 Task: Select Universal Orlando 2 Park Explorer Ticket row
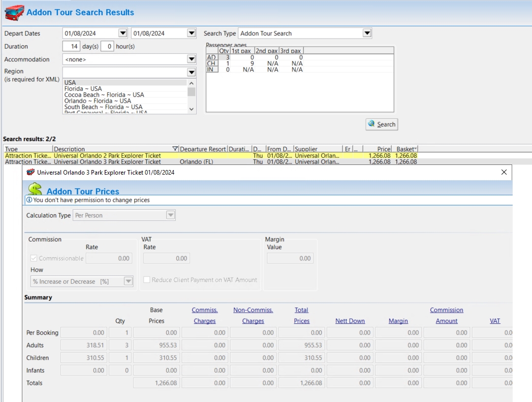tap(107, 156)
